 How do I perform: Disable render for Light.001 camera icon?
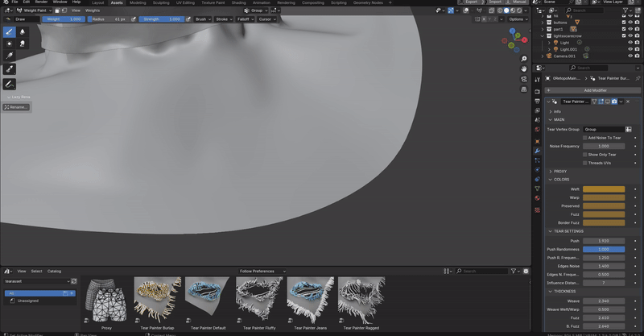tap(637, 49)
